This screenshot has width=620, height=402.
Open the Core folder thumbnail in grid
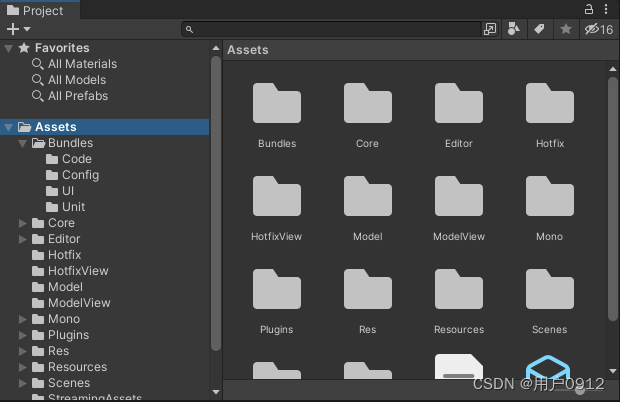click(x=368, y=103)
